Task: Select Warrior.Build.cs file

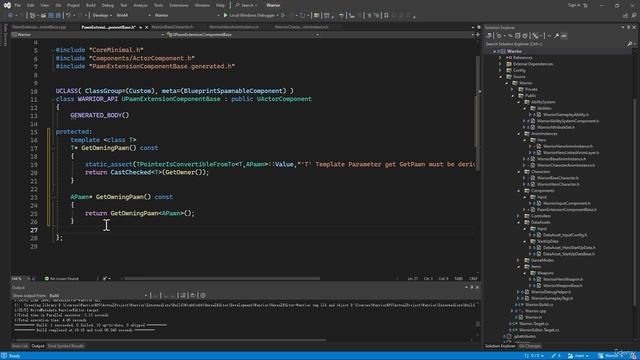Action: point(539,305)
